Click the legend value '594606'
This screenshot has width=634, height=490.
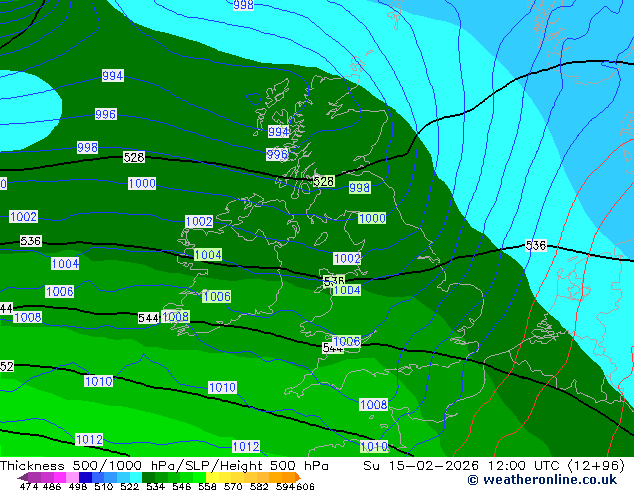[295, 486]
